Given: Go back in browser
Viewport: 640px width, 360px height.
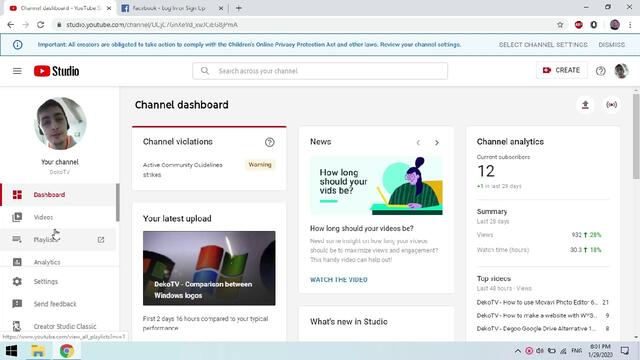Looking at the screenshot, I should click(11, 25).
